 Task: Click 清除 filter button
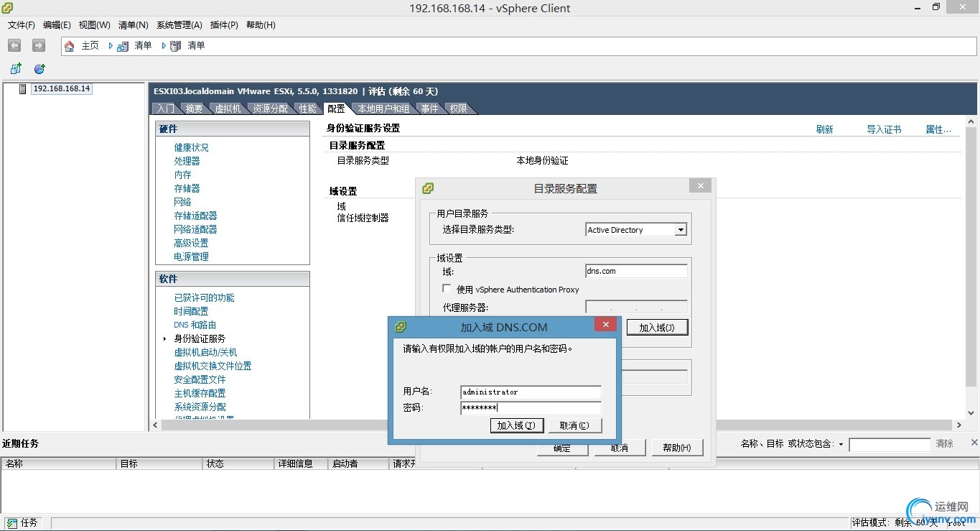tap(944, 444)
